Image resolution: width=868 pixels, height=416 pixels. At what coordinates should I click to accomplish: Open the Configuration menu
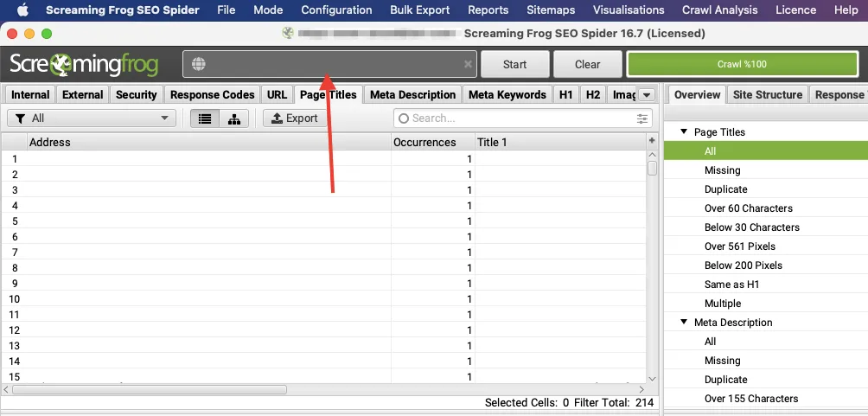pyautogui.click(x=336, y=10)
